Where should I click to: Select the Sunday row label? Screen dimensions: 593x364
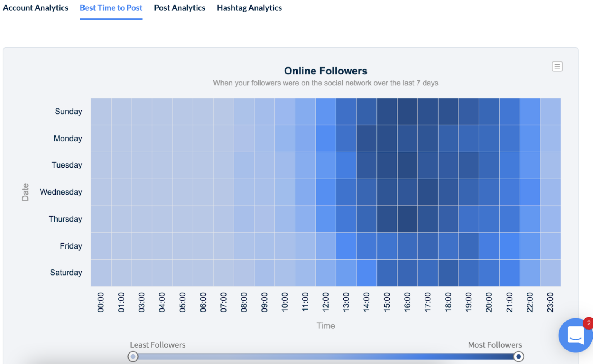(68, 111)
